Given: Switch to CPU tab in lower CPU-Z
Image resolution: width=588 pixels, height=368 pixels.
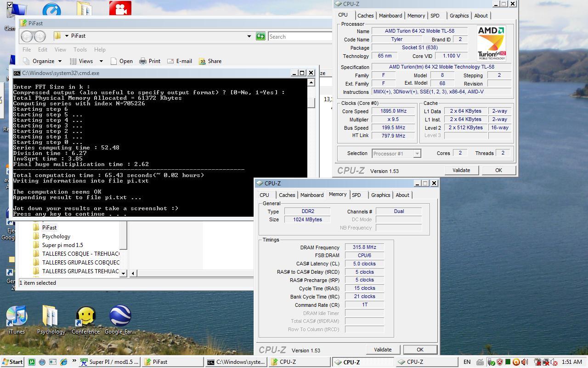Looking at the screenshot, I should 265,195.
